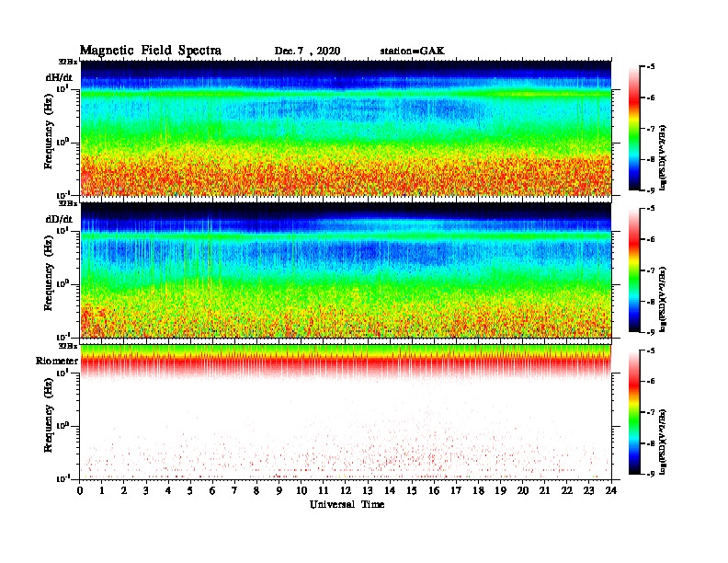This screenshot has width=728, height=563.
Task: Click hour "5" on the Universal Time axis
Action: (190, 490)
